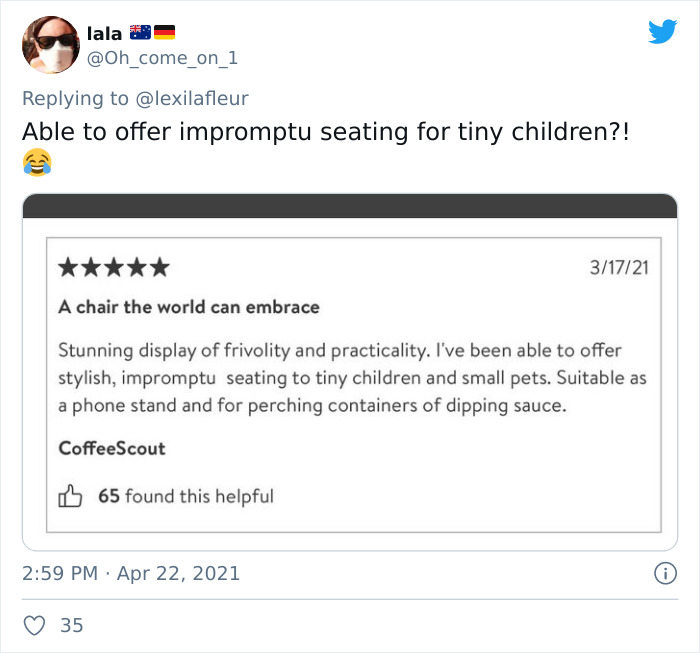Click the laughing crying emoji
Image resolution: width=700 pixels, height=653 pixels.
(36, 162)
